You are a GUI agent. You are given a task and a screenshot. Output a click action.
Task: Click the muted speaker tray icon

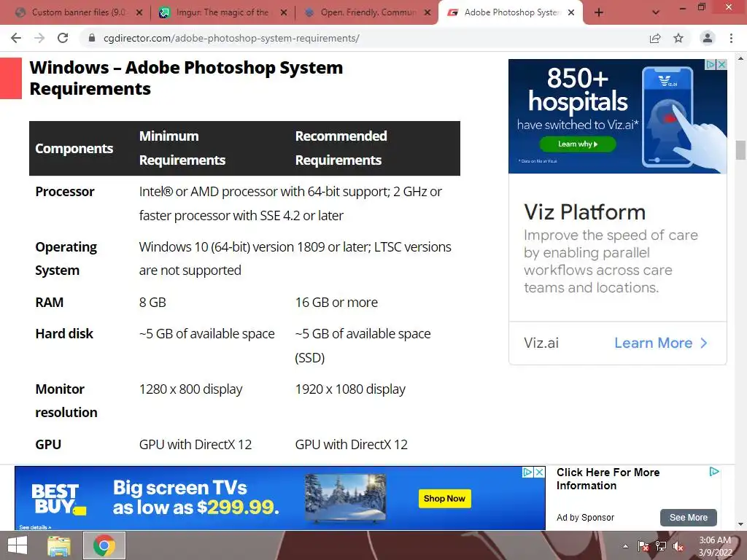click(678, 546)
